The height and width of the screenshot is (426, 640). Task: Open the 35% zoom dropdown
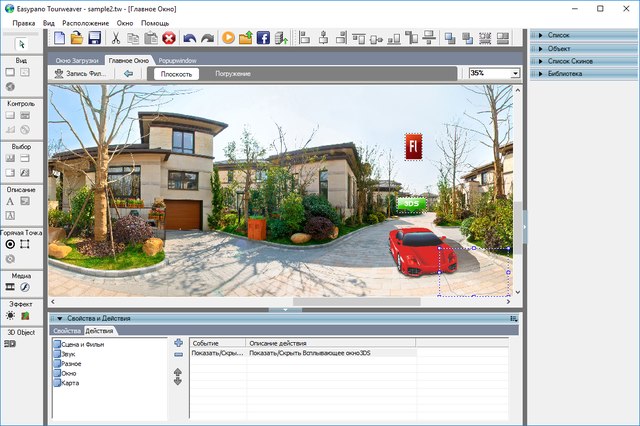[515, 73]
